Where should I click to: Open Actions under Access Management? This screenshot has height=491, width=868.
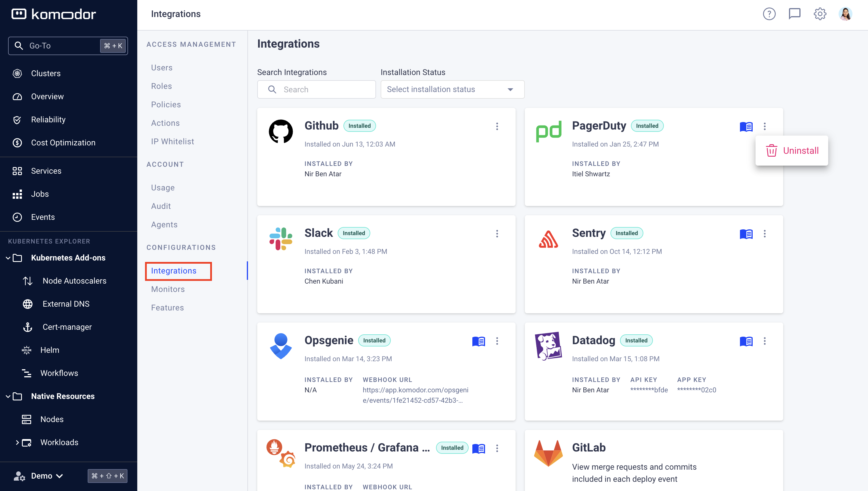[165, 123]
